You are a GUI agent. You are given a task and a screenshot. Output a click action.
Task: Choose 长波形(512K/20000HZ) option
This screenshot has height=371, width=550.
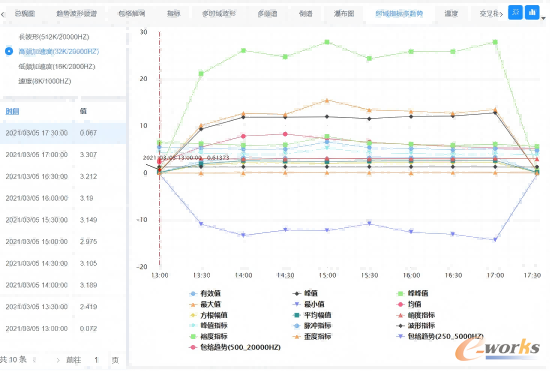(x=54, y=37)
